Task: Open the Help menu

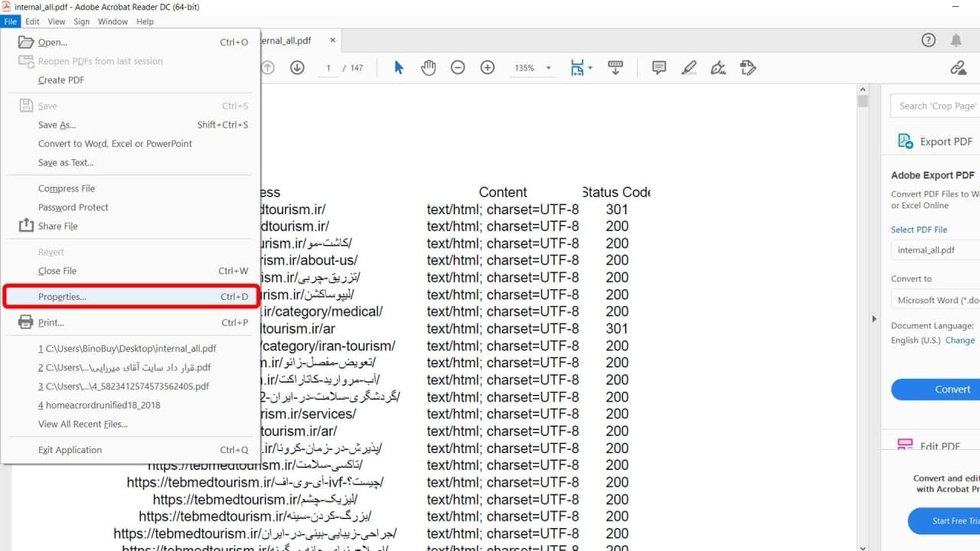Action: pos(145,21)
